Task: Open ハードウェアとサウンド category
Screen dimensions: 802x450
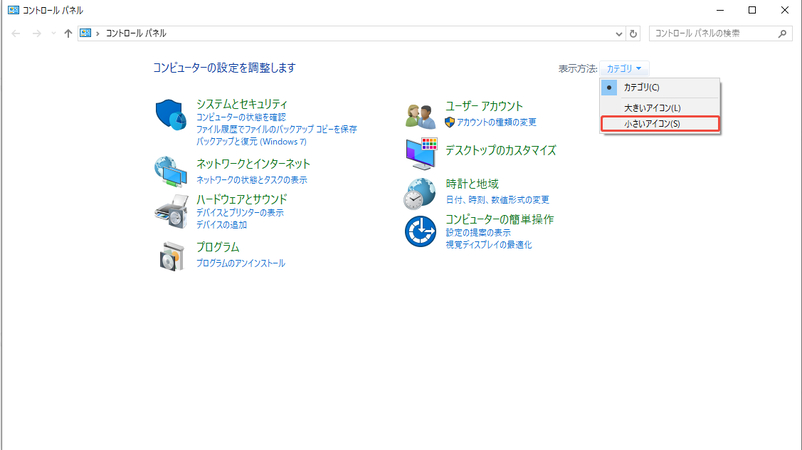Action: click(x=242, y=199)
